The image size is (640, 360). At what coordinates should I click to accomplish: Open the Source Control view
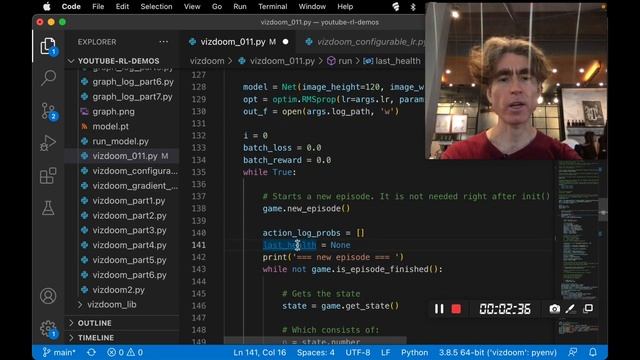point(49,111)
